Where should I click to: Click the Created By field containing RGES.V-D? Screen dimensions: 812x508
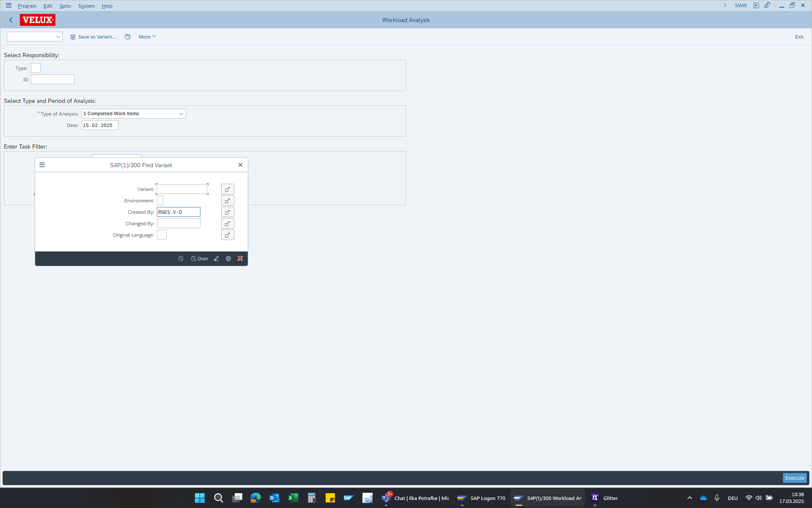(x=178, y=212)
